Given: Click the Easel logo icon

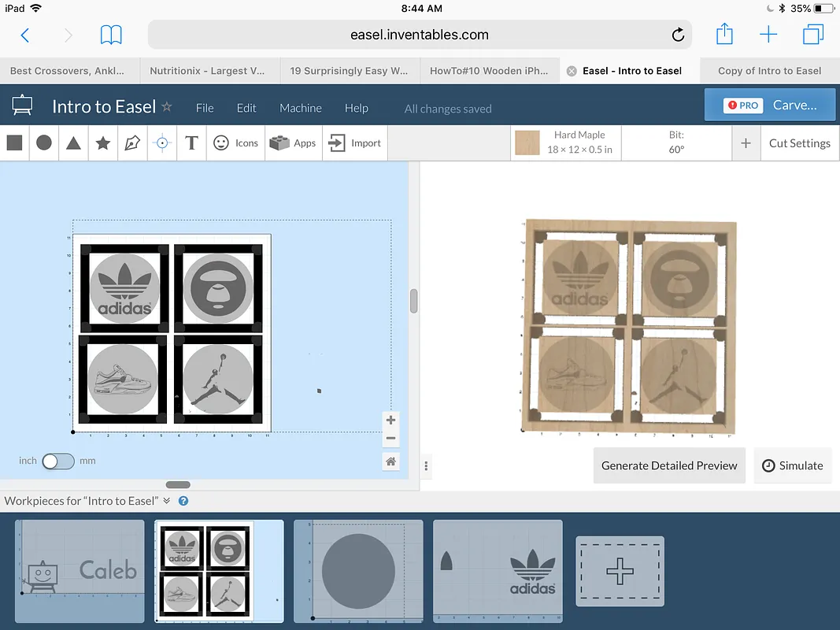Looking at the screenshot, I should click(22, 106).
